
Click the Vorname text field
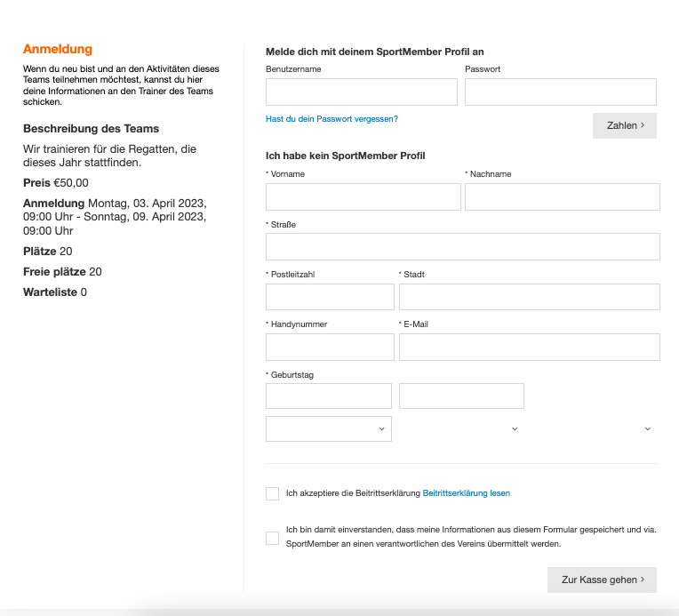[363, 197]
